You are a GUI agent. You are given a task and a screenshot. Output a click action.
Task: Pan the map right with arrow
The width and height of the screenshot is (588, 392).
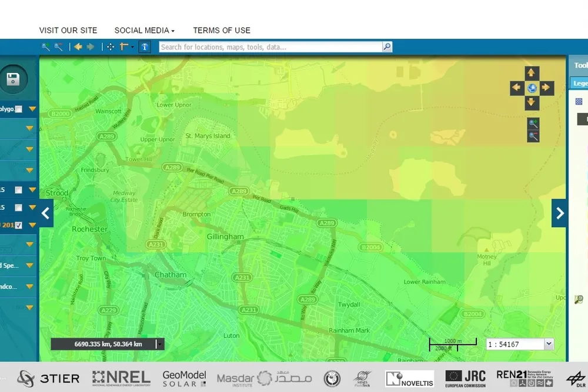click(x=547, y=88)
